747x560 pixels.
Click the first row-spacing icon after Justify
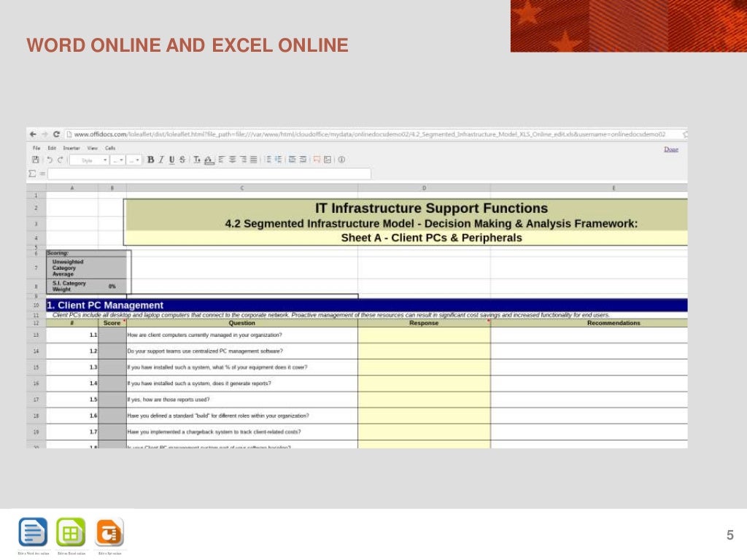tap(268, 160)
